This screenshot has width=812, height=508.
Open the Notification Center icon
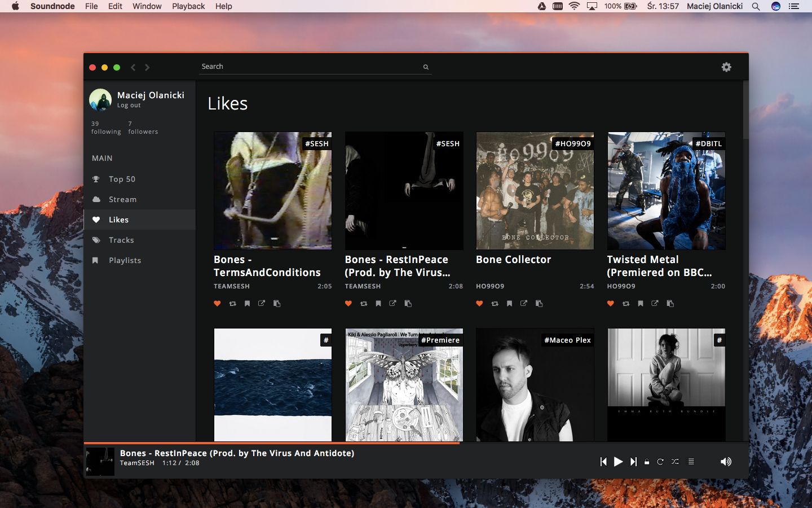click(x=794, y=6)
